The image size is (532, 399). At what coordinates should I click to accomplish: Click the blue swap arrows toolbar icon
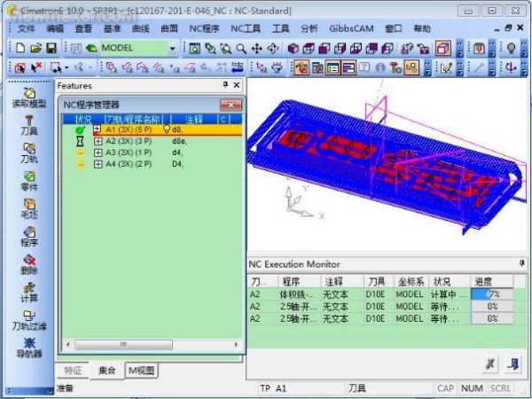tap(238, 67)
